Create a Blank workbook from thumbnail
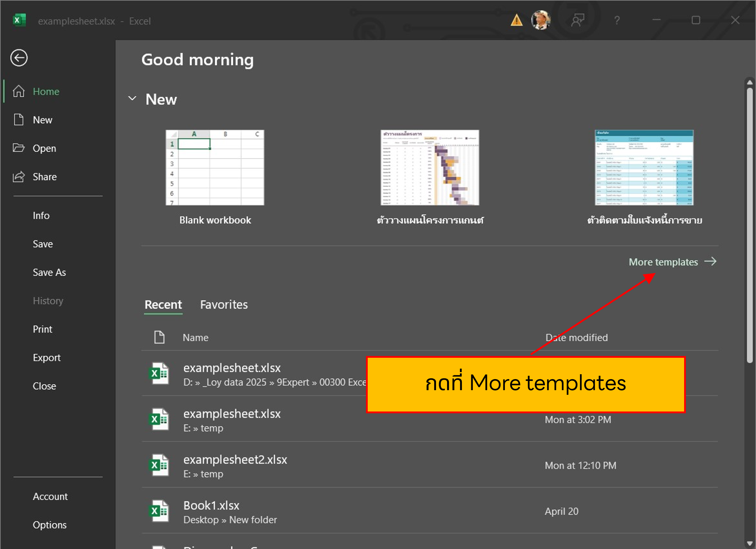Image resolution: width=756 pixels, height=549 pixels. coord(215,168)
